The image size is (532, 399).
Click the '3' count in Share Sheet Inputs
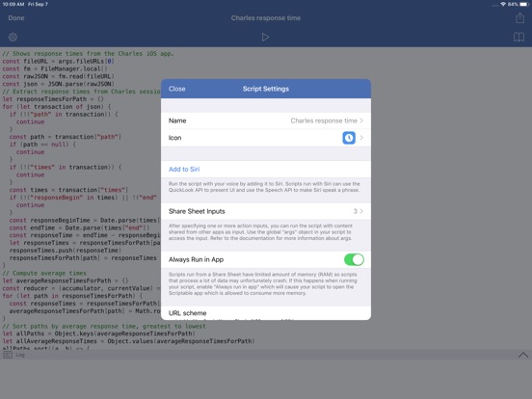[355, 211]
